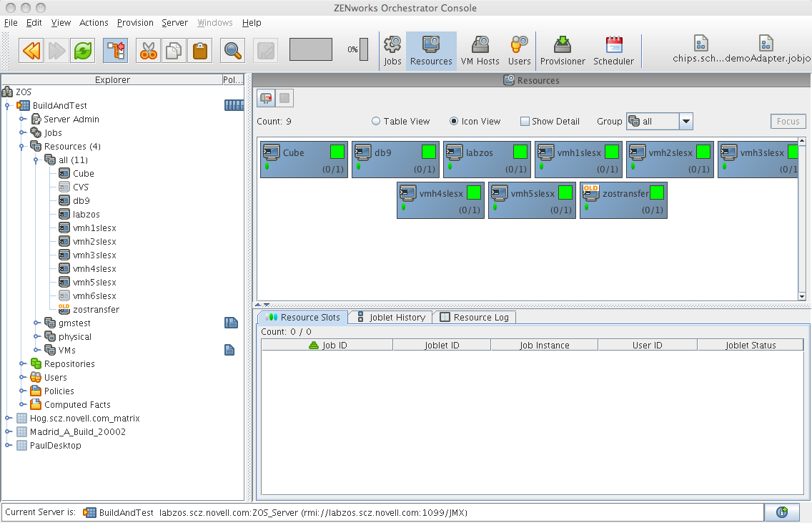Image resolution: width=812 pixels, height=523 pixels.
Task: Click the Find magnifier toolbar icon
Action: [x=232, y=50]
